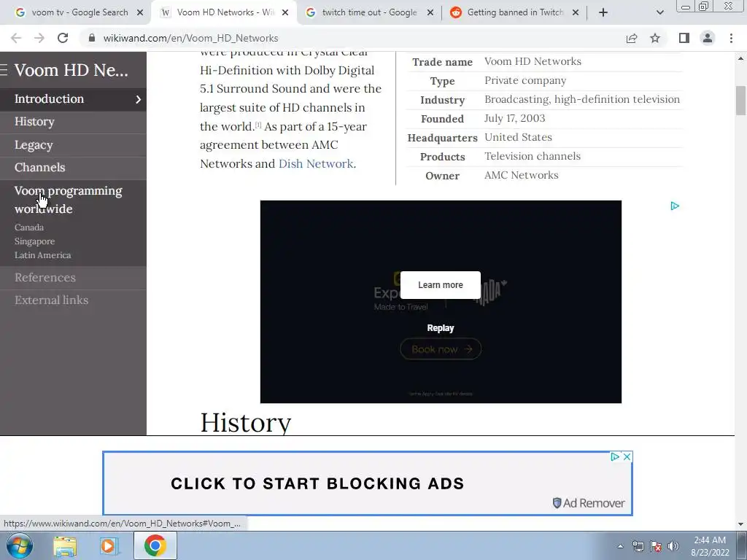This screenshot has height=560, width=747.
Task: Jump to References in the sidebar
Action: coord(44,278)
